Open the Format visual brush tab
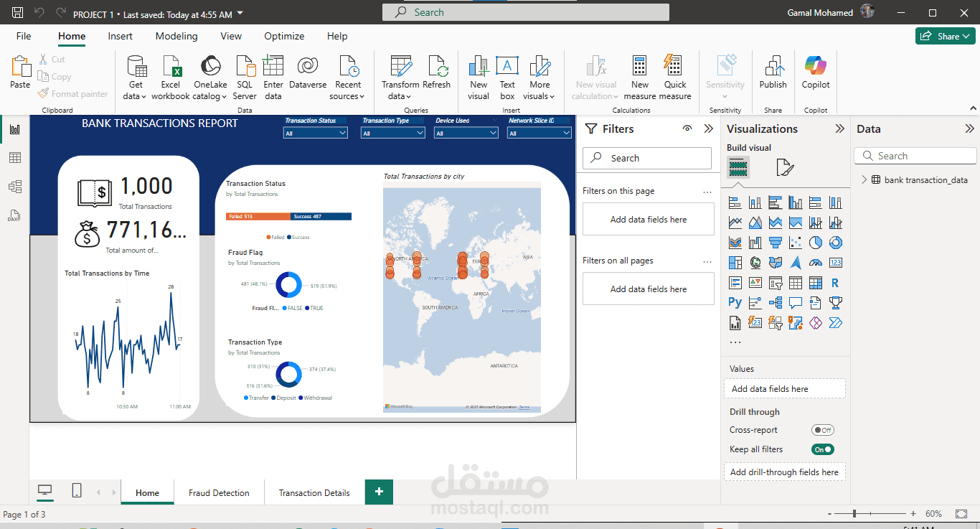The width and height of the screenshot is (980, 529). (x=785, y=168)
